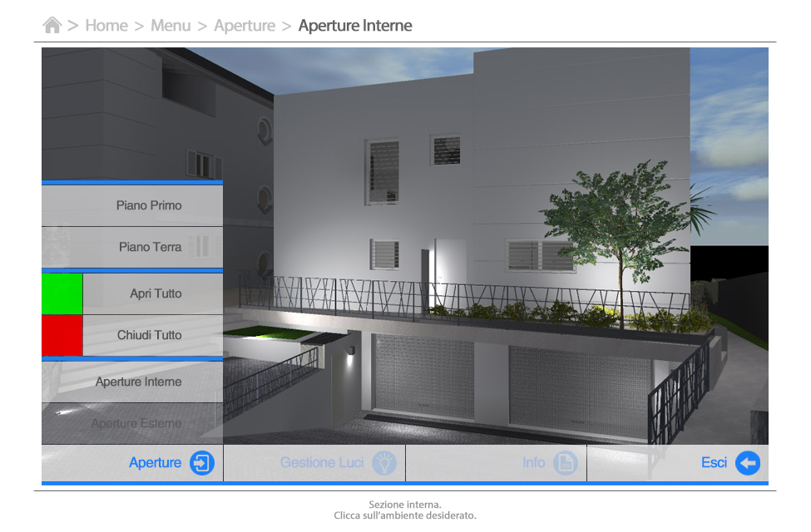Viewport: 811px width, 532px height.
Task: Open the Gestione Luci tab
Action: 322,463
